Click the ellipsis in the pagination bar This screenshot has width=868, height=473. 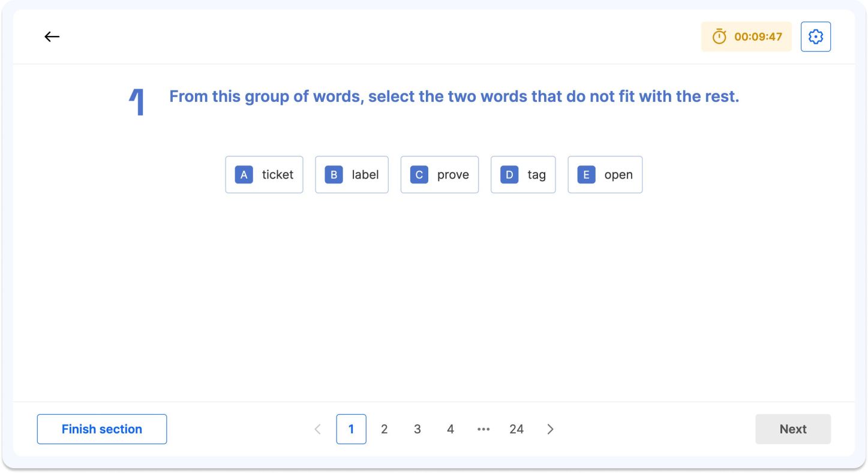point(483,429)
